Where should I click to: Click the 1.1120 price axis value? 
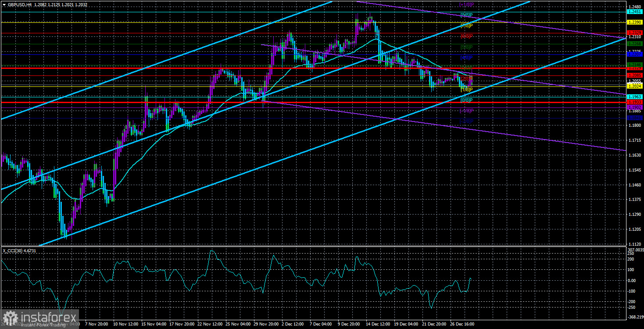pyautogui.click(x=635, y=244)
